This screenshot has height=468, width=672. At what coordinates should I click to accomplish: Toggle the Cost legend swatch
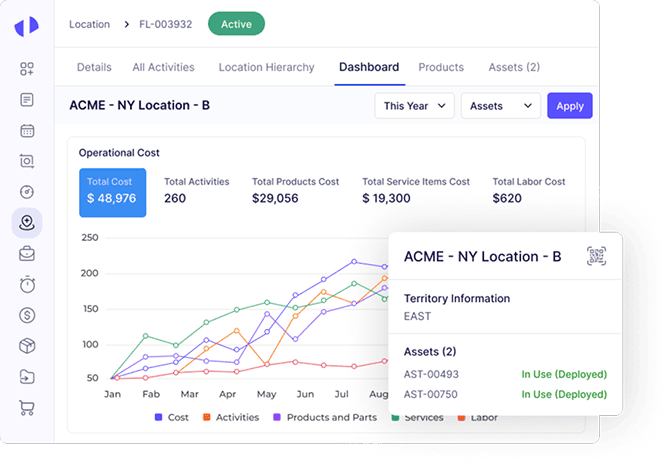159,417
